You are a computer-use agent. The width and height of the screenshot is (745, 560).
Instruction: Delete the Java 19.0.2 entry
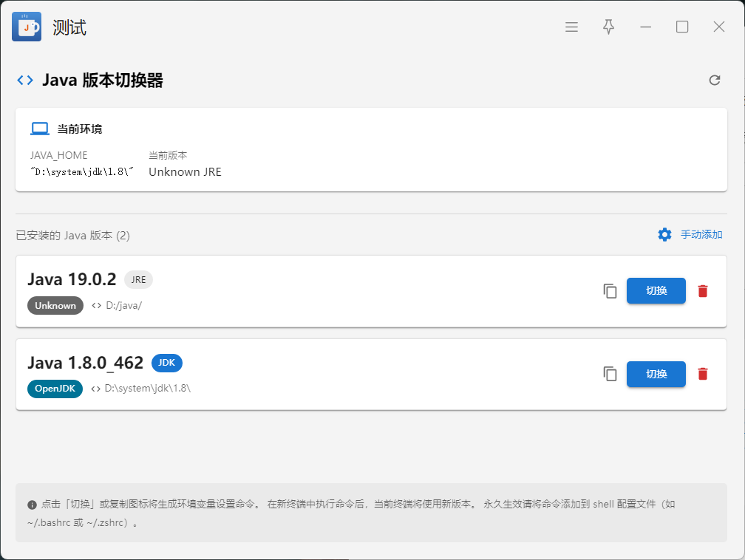pos(703,291)
